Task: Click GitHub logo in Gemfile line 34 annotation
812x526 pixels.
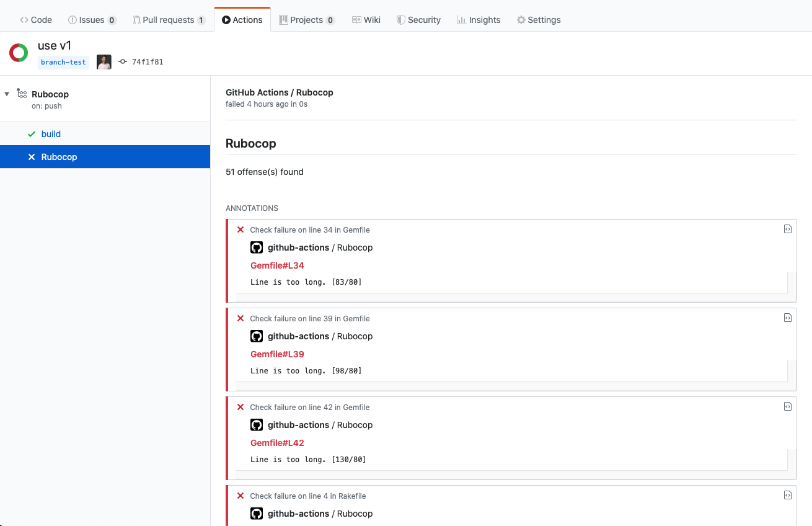Action: [257, 247]
